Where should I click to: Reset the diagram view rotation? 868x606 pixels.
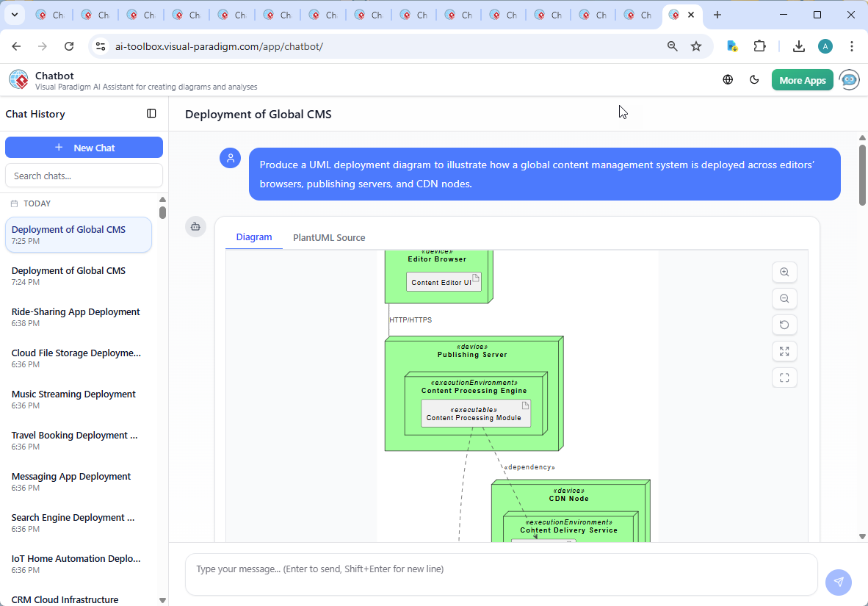(784, 325)
